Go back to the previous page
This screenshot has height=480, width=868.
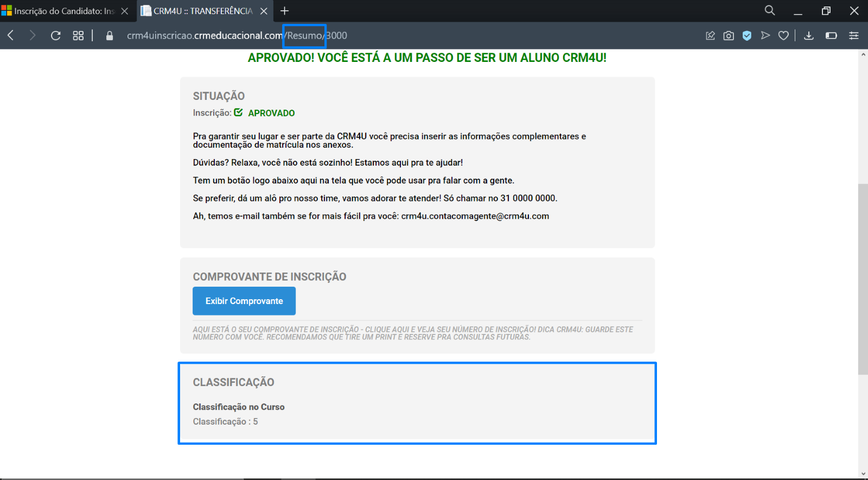click(10, 35)
